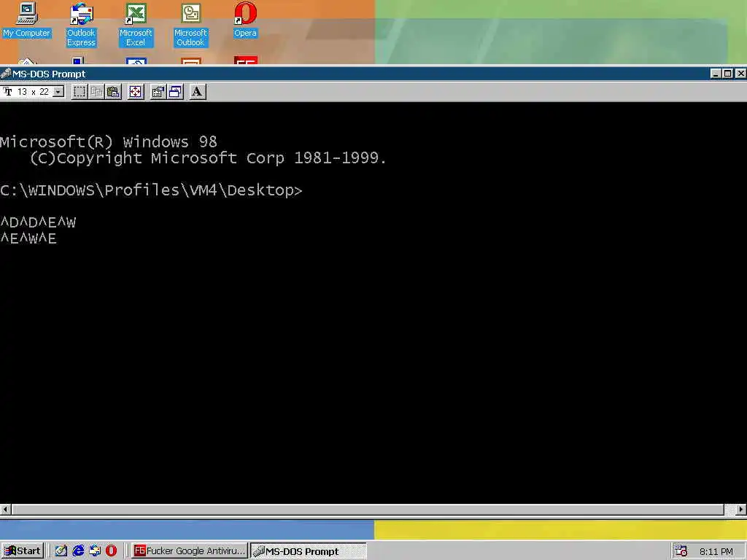
Task: Click Show Desktop quick launch icon
Action: point(61,551)
